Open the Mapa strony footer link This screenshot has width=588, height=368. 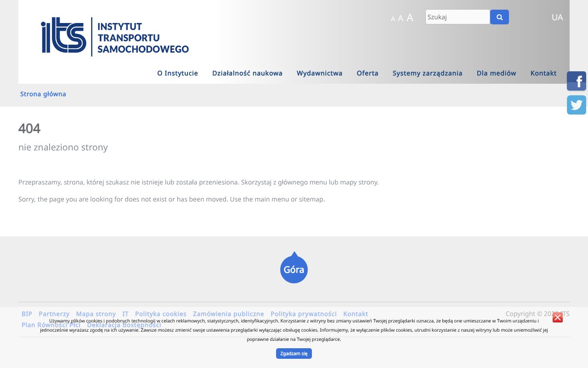coord(96,314)
